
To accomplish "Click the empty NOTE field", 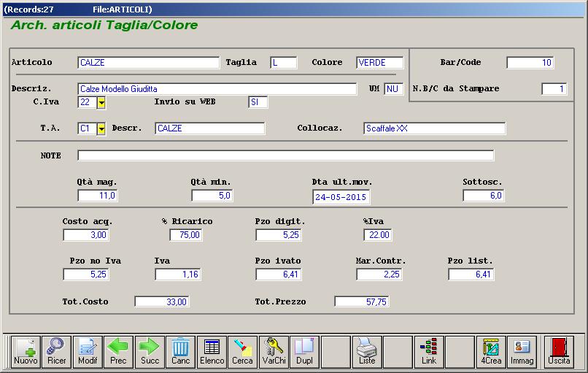I will coord(286,155).
